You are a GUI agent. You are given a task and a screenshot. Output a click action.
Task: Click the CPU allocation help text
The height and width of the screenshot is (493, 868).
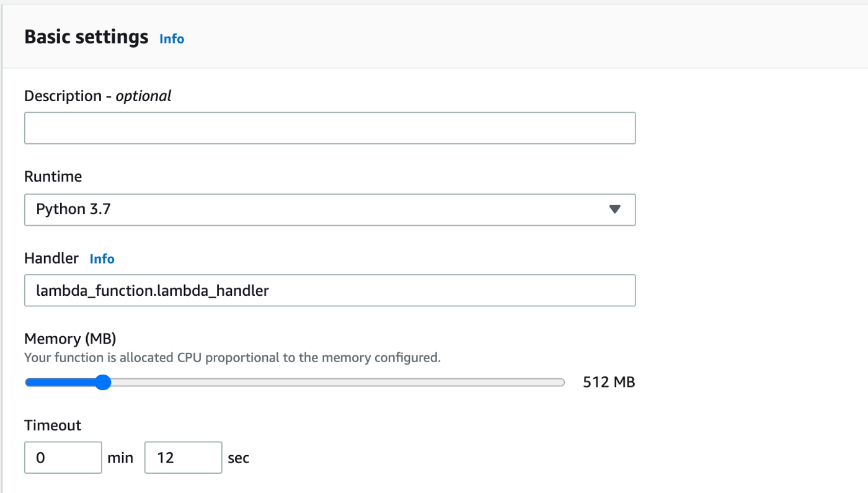232,358
